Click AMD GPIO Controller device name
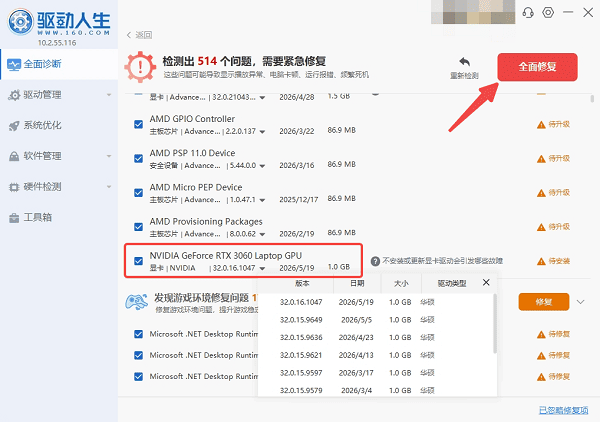Viewport: 600px width, 422px height. tap(192, 119)
